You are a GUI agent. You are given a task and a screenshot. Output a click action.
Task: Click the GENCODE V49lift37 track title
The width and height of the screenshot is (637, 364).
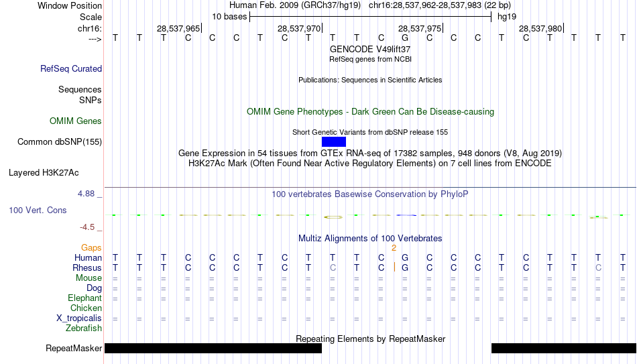point(370,49)
